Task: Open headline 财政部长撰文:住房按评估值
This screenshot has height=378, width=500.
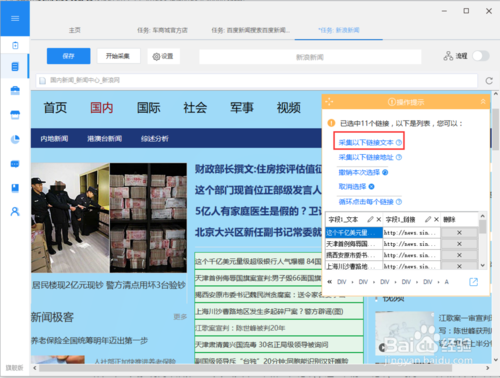Action: (258, 169)
